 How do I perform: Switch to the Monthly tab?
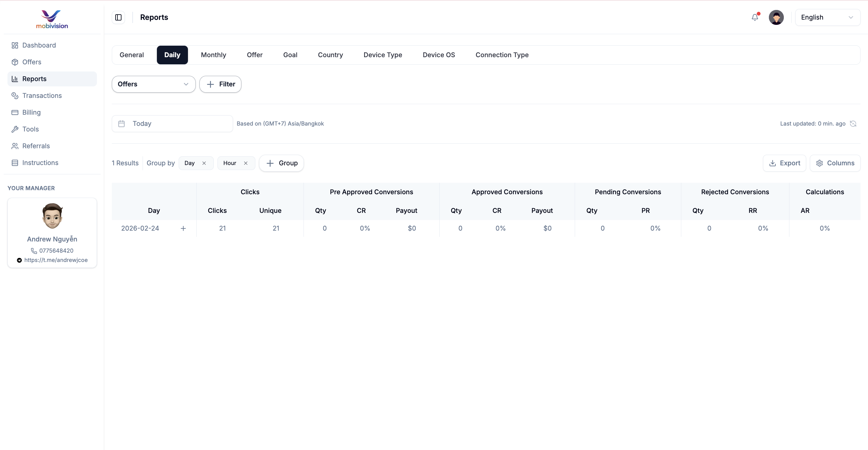coord(213,55)
